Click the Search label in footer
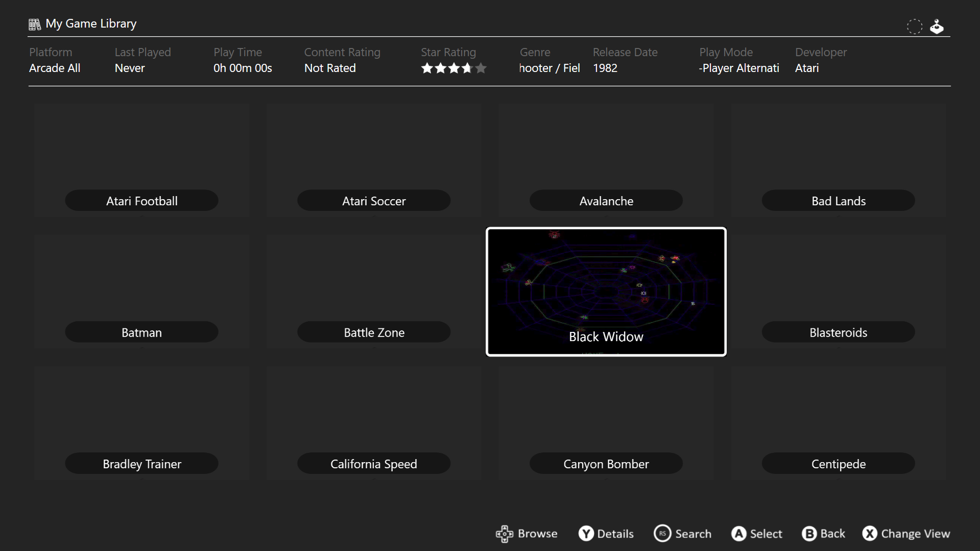 693,534
